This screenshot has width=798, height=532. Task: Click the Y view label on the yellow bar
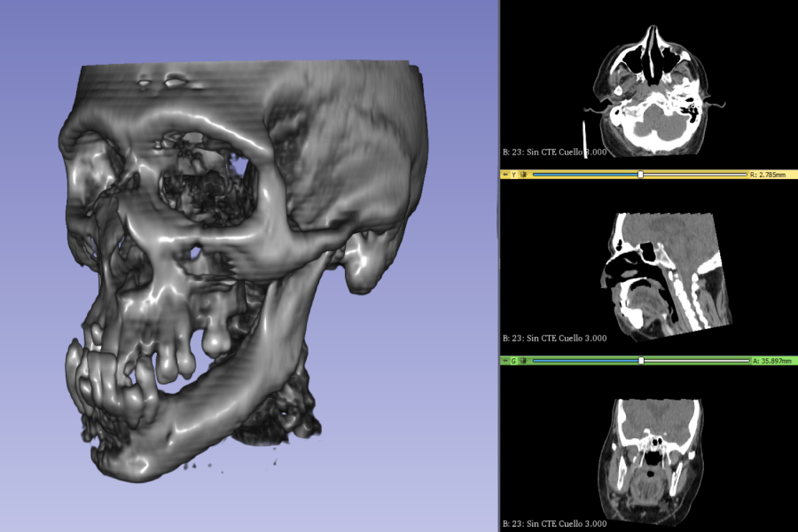(513, 175)
